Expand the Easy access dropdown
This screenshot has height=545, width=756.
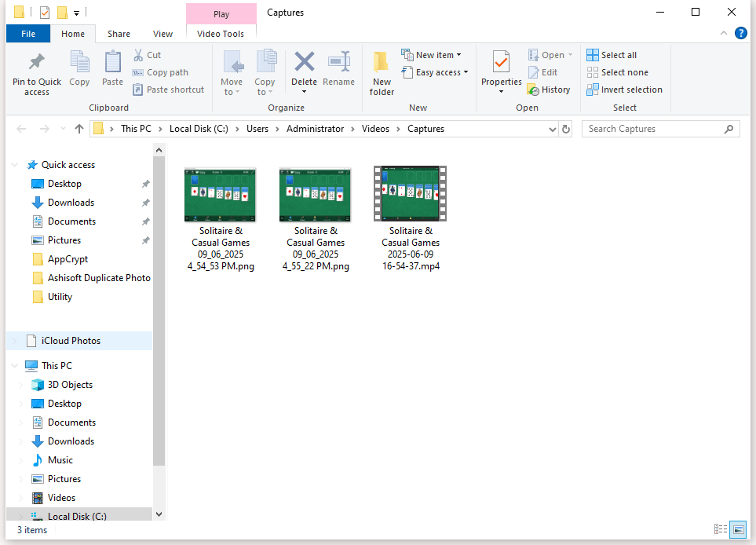pos(434,72)
